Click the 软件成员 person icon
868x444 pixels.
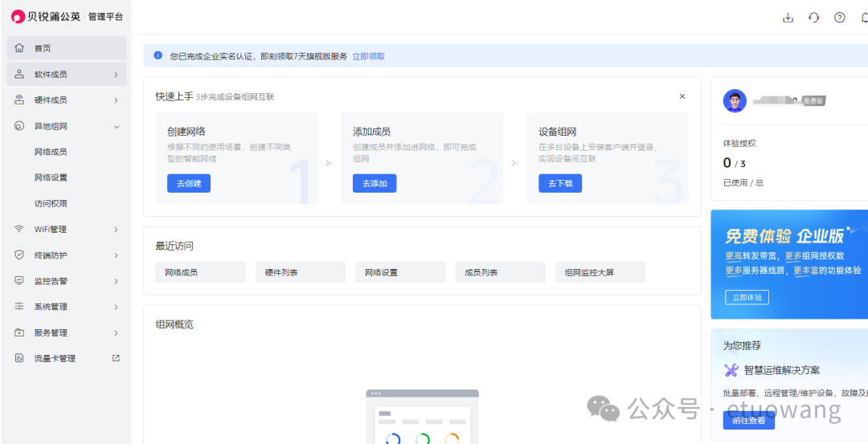pos(19,74)
